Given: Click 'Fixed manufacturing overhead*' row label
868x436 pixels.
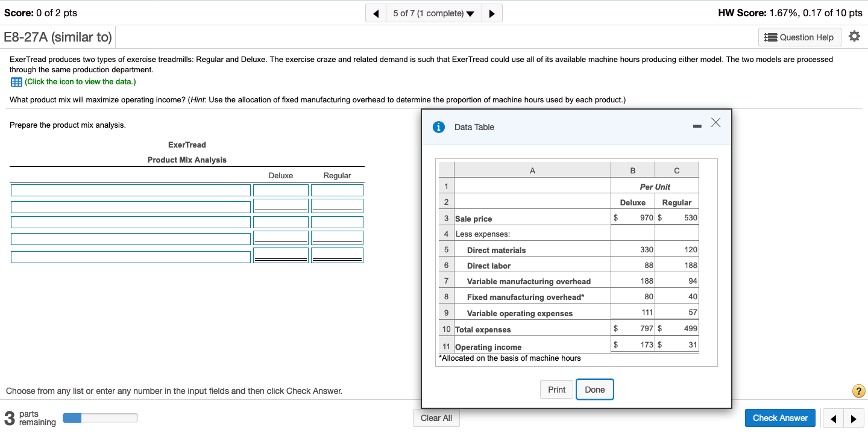Looking at the screenshot, I should [526, 297].
